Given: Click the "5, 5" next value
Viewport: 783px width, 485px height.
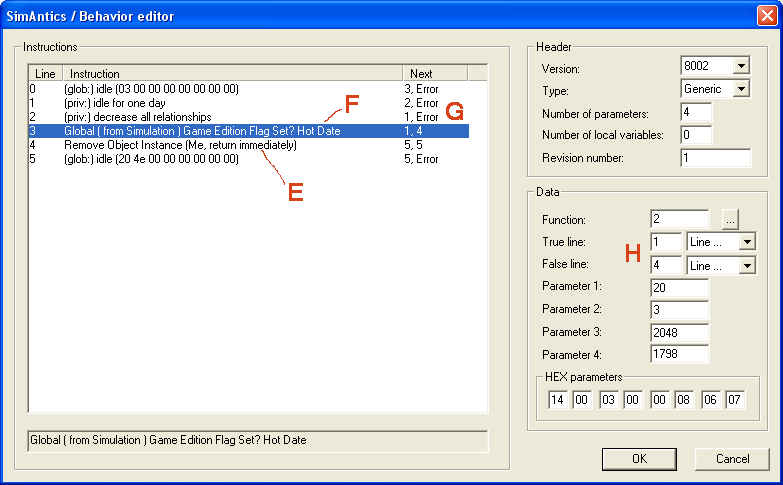Looking at the screenshot, I should 413,145.
